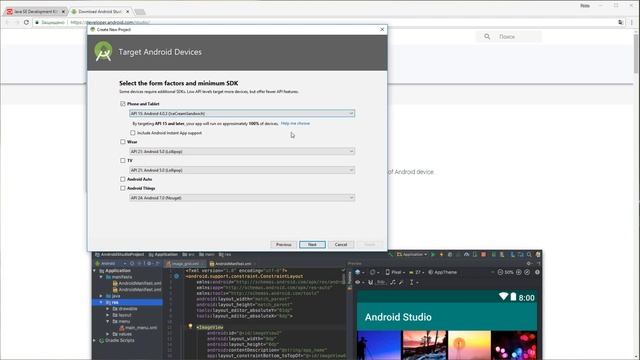
Task: Check the TV form factor box
Action: click(123, 160)
